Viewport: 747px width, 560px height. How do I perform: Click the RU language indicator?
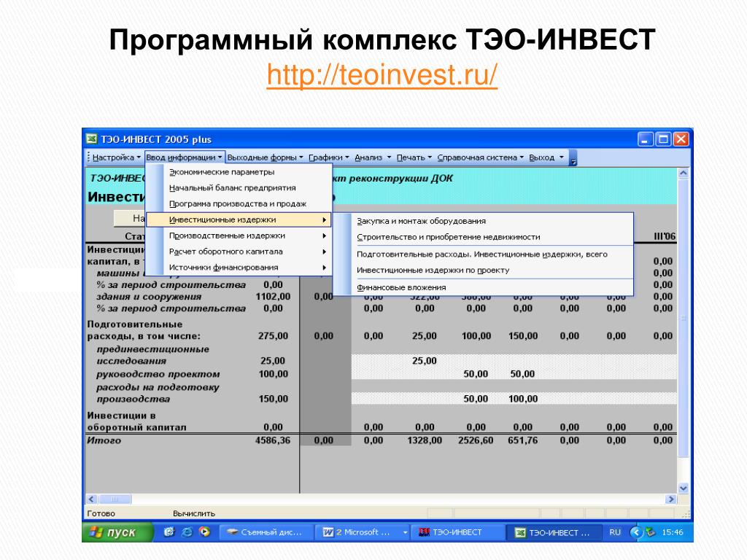615,532
